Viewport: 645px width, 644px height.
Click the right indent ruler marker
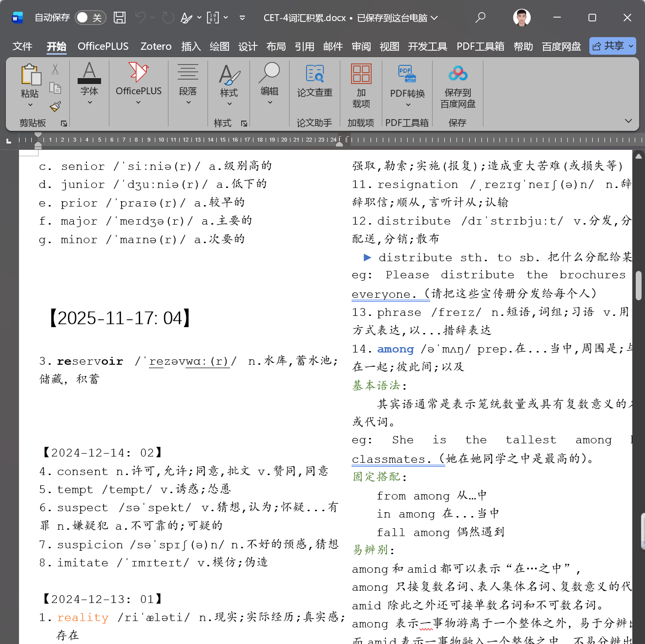[x=339, y=144]
